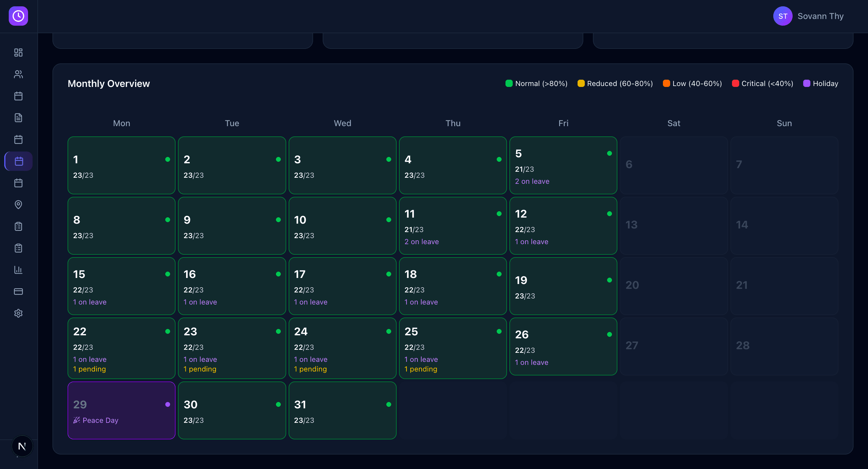The height and width of the screenshot is (469, 868).
Task: Click the document file sidebar icon
Action: point(18,118)
